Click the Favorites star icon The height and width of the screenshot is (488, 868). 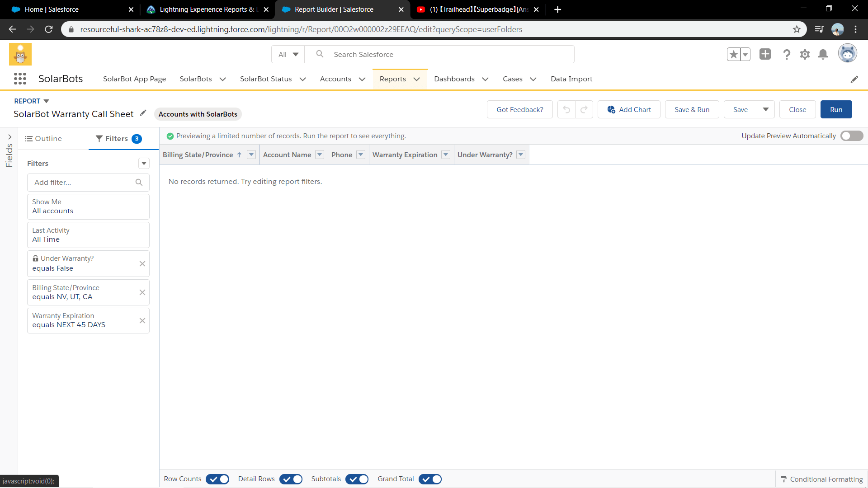(734, 55)
